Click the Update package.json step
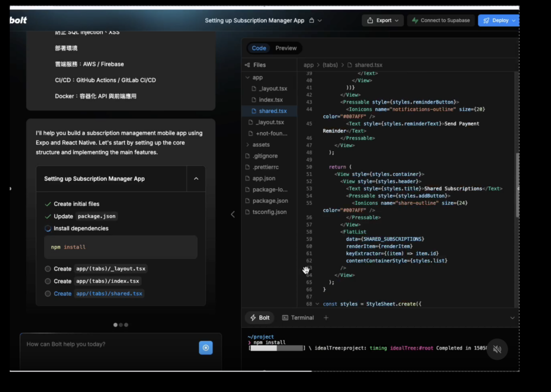This screenshot has width=551, height=392. click(x=81, y=216)
